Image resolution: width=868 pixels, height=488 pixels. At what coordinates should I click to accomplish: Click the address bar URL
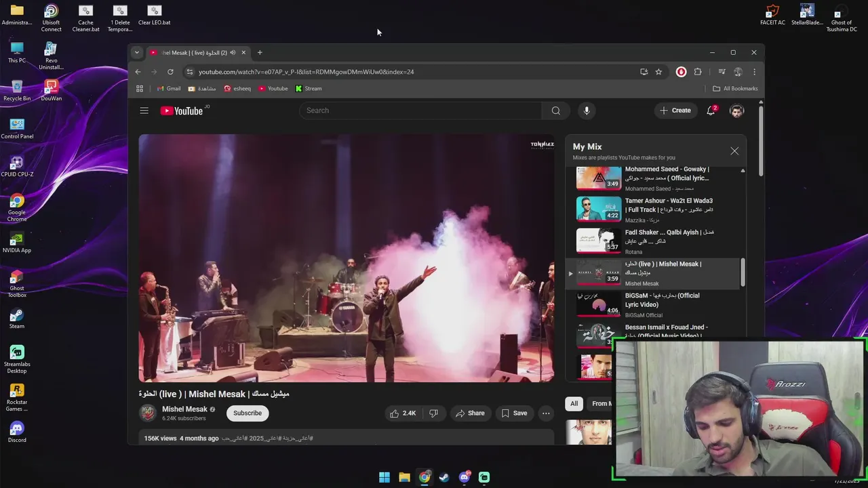pyautogui.click(x=306, y=72)
